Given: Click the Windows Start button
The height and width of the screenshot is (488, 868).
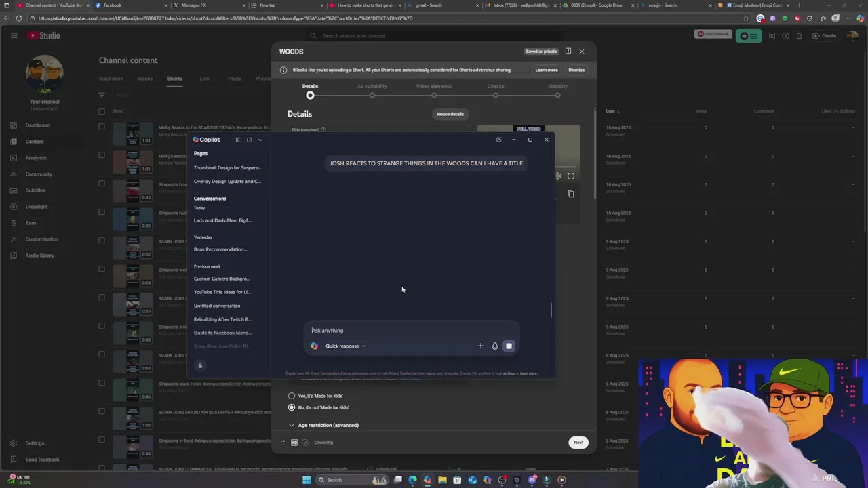Looking at the screenshot, I should point(307,480).
